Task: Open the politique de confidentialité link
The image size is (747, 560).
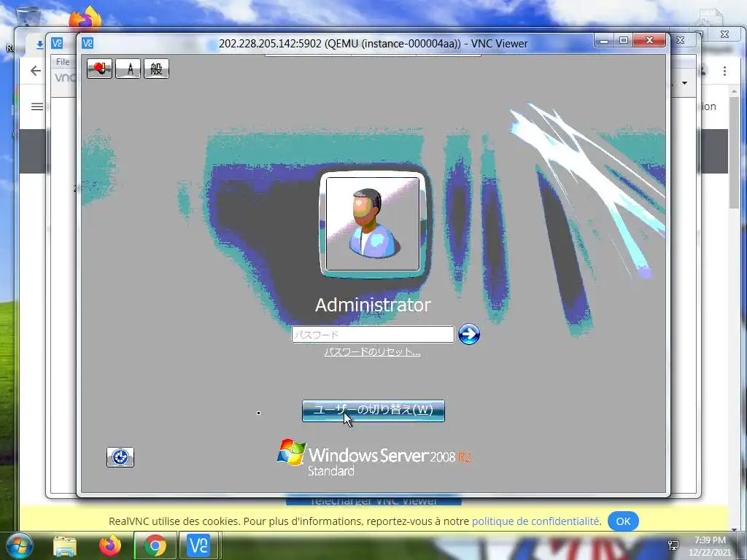Action: [x=535, y=521]
